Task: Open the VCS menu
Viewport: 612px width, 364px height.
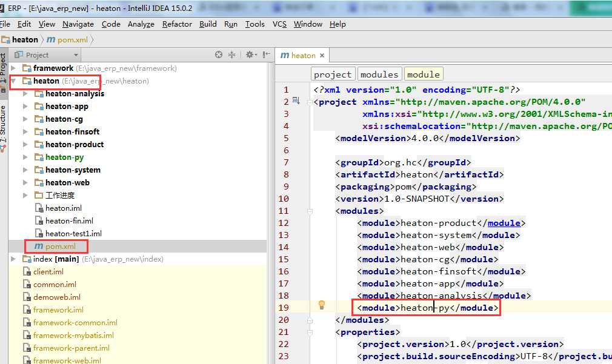Action: pos(279,24)
